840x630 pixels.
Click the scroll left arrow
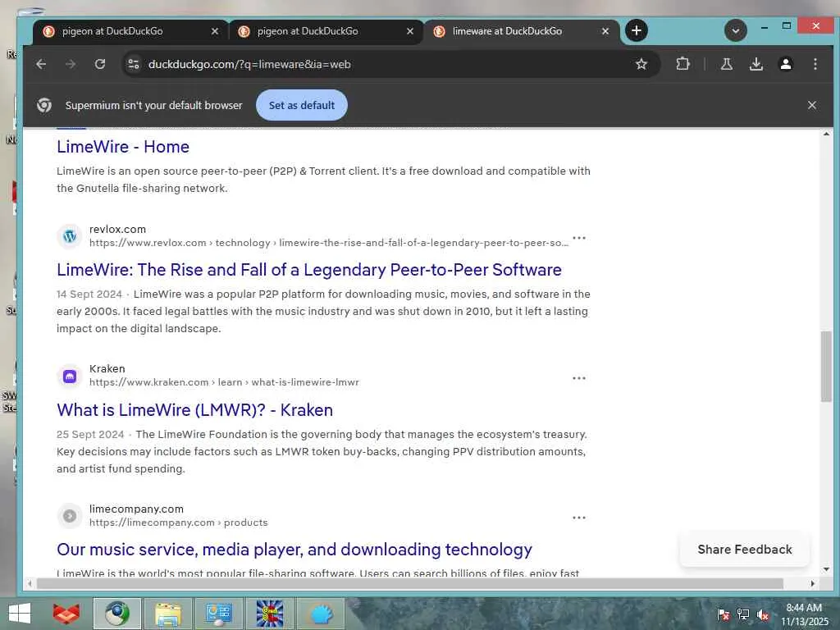[x=30, y=583]
